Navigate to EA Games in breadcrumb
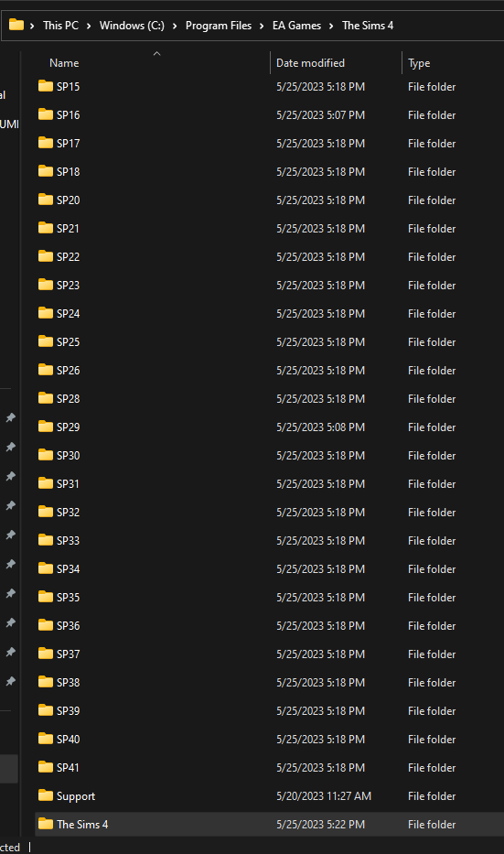Viewport: 504px width, 854px height. (296, 26)
